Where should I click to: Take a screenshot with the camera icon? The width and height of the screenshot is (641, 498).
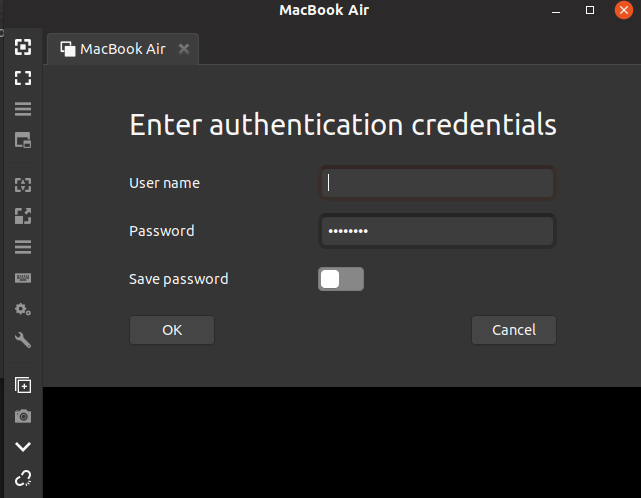23,416
